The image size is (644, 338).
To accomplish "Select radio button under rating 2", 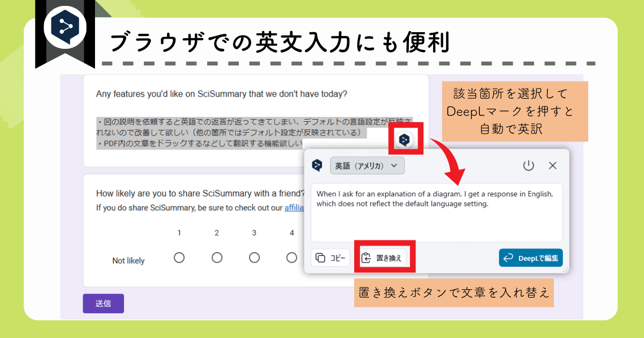I will point(217,258).
